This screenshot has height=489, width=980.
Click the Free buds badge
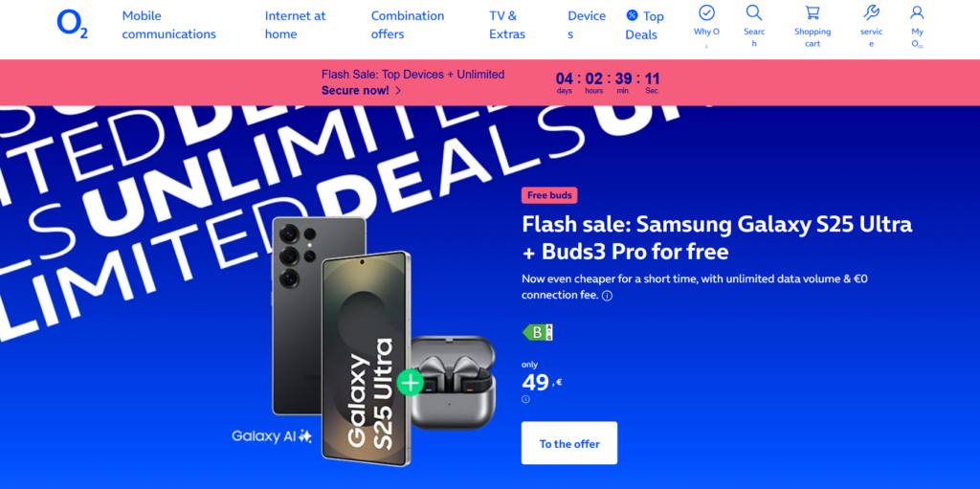(549, 195)
